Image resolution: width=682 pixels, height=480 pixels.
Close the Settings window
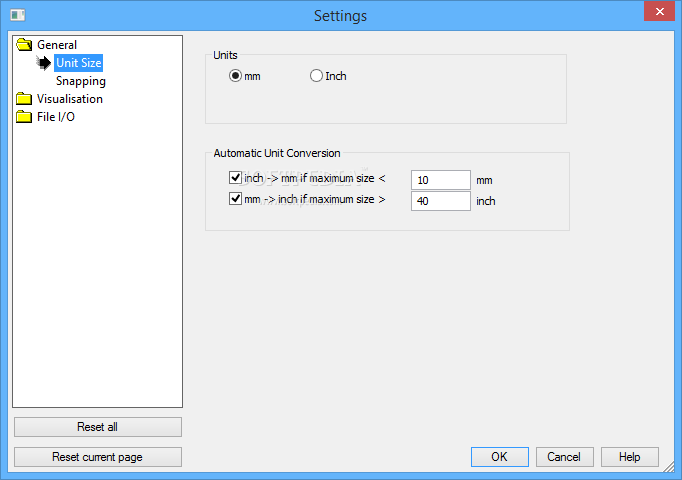point(659,11)
